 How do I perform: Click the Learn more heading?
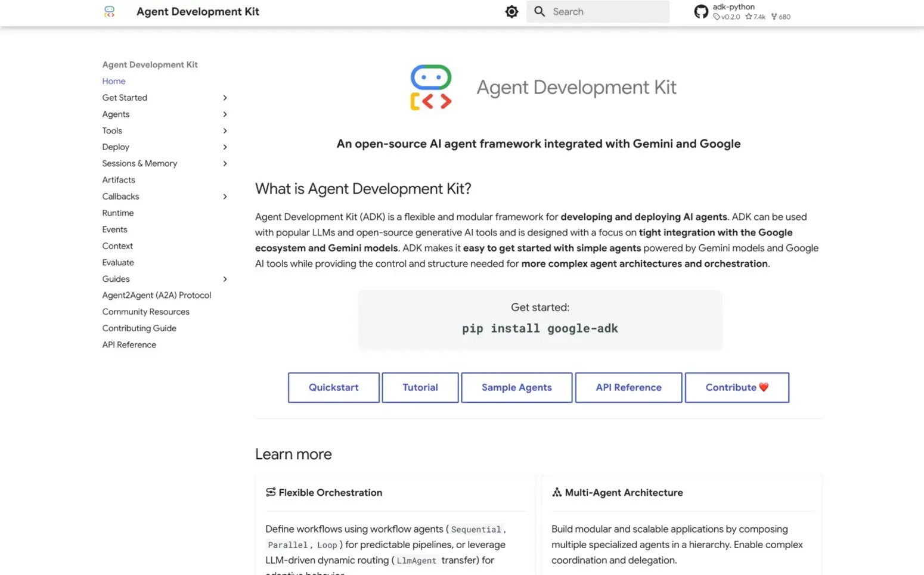pos(293,454)
